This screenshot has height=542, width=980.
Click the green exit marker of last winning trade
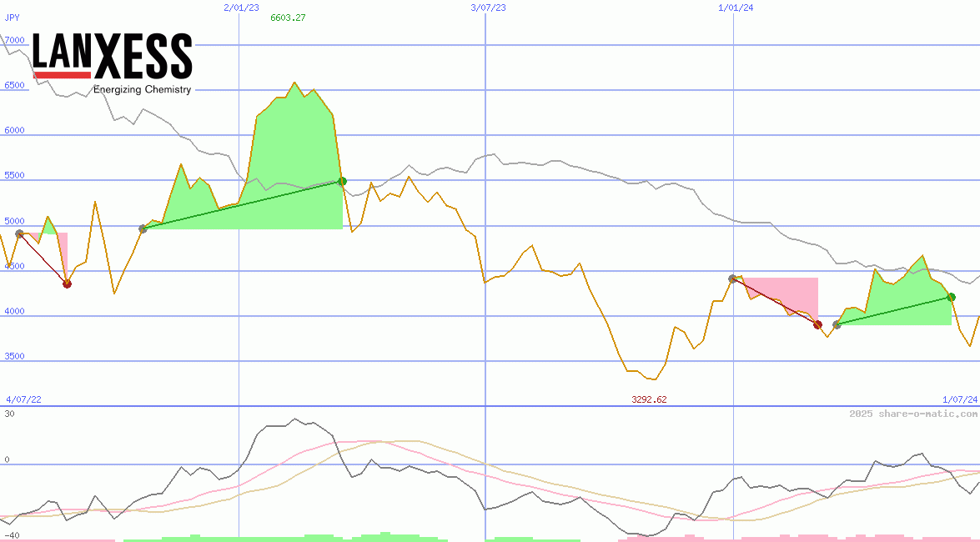click(x=952, y=297)
